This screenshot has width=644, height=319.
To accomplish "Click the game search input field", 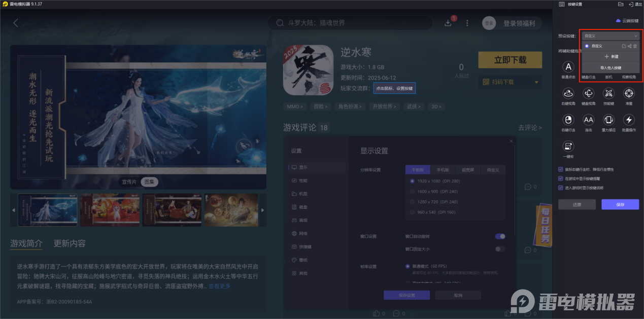I will coord(350,22).
